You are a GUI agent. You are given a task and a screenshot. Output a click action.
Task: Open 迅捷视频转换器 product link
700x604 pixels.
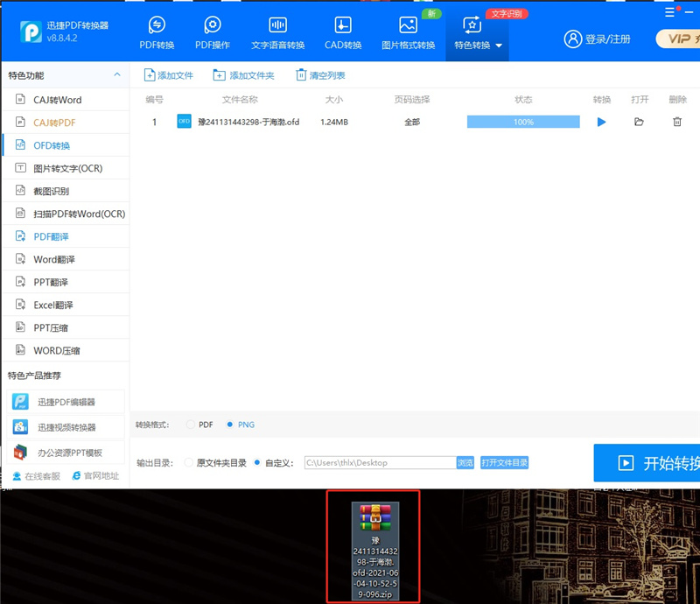click(x=66, y=427)
